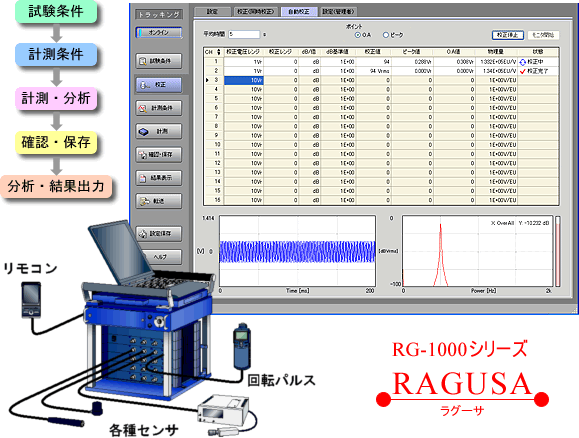
Task: Click the 校正停止 stop calibration button
Action: (x=508, y=35)
